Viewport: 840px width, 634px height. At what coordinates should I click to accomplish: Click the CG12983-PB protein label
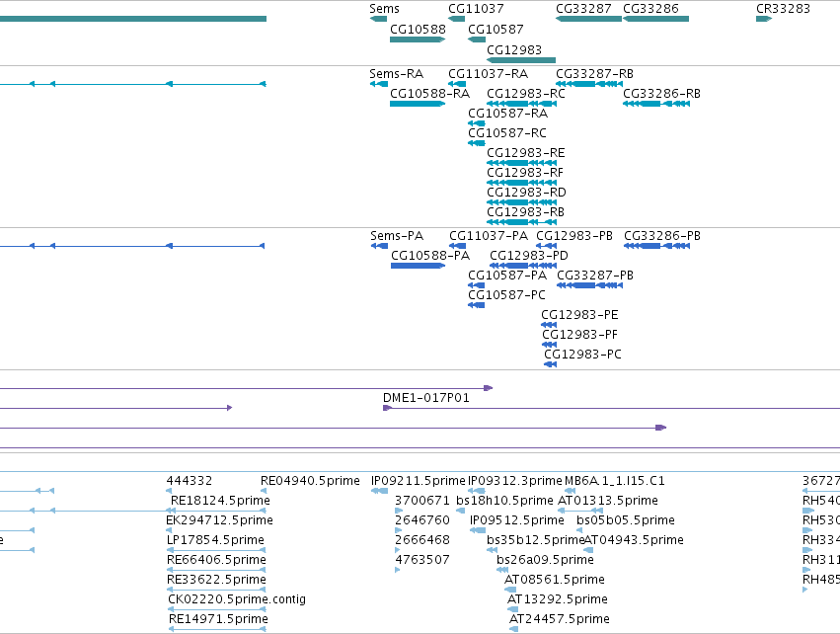[x=574, y=236]
